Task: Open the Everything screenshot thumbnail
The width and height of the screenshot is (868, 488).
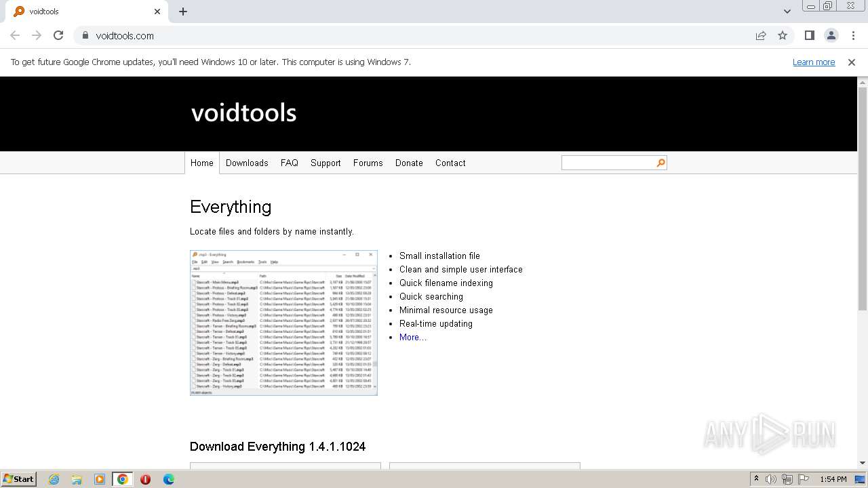Action: 283,323
